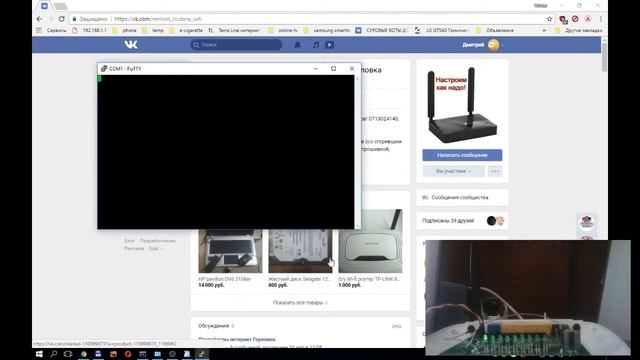Viewport: 640px width, 360px height.
Task: Switch to PuTTY in the taskbar
Action: 202,354
